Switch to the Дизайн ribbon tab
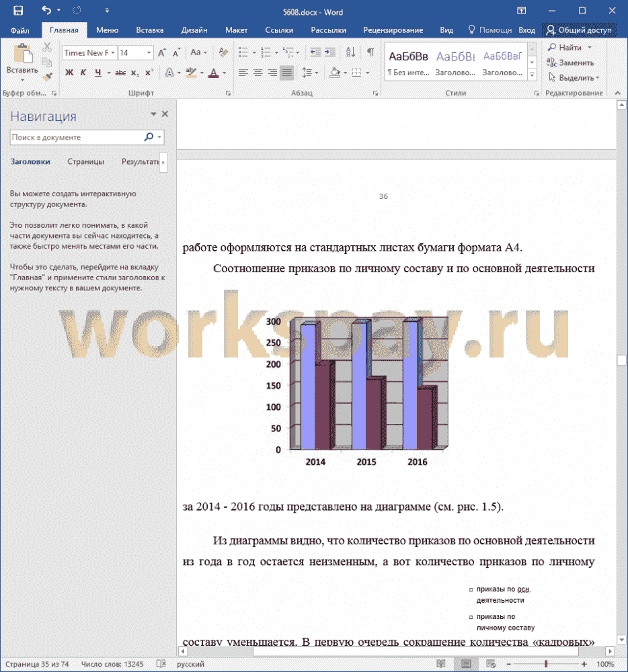 (x=194, y=30)
